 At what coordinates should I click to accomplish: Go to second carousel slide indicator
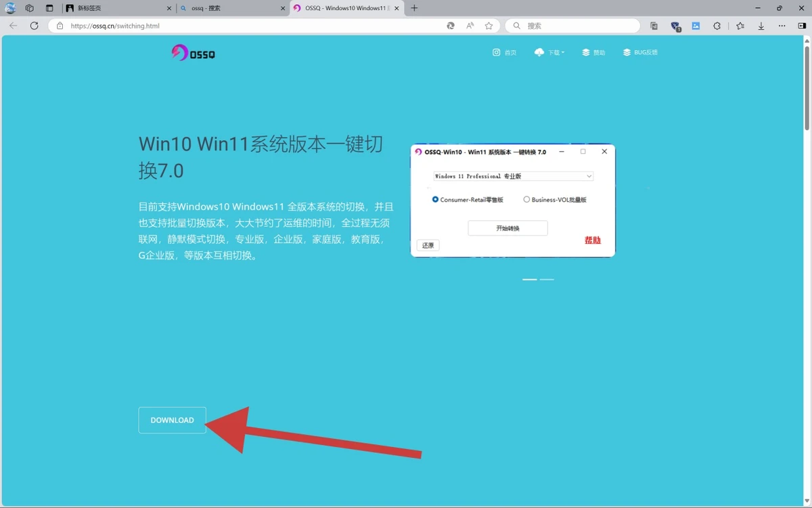point(547,279)
